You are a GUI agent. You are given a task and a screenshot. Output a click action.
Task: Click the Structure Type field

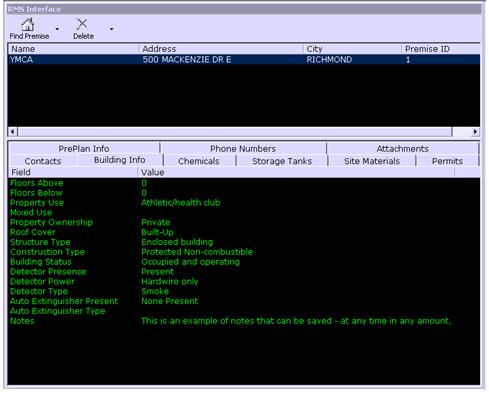point(40,242)
